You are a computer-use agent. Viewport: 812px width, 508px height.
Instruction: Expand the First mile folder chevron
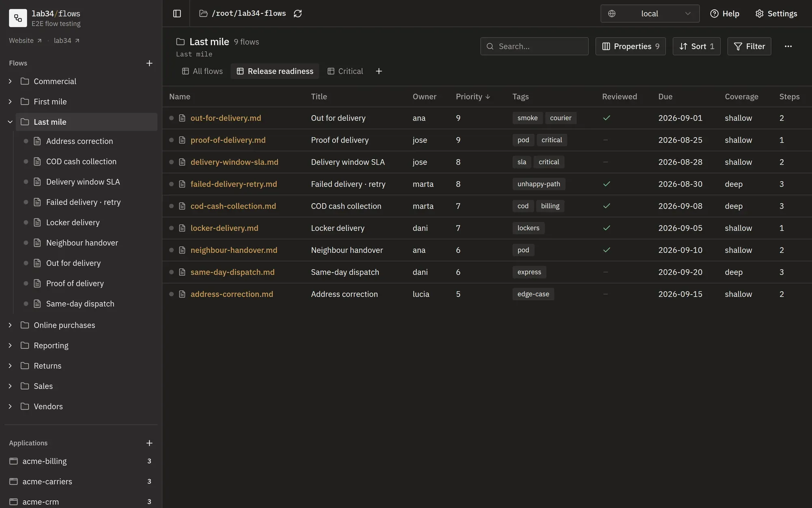[10, 102]
